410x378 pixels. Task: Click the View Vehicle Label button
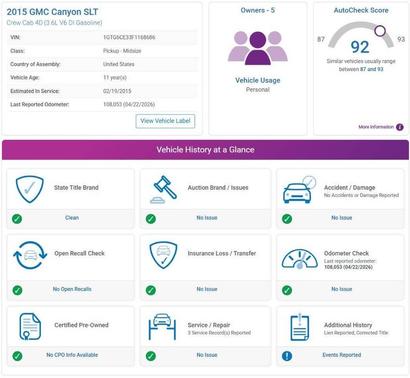(165, 121)
